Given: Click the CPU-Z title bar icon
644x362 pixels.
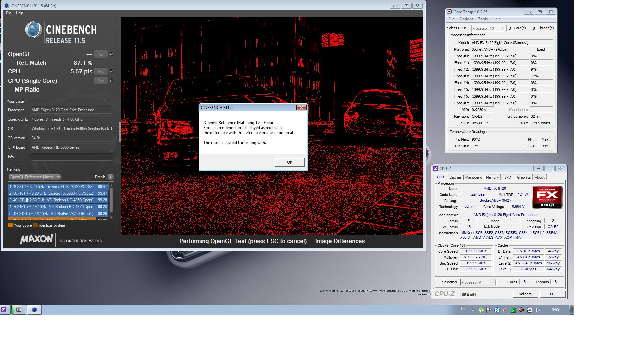Looking at the screenshot, I should (x=435, y=168).
